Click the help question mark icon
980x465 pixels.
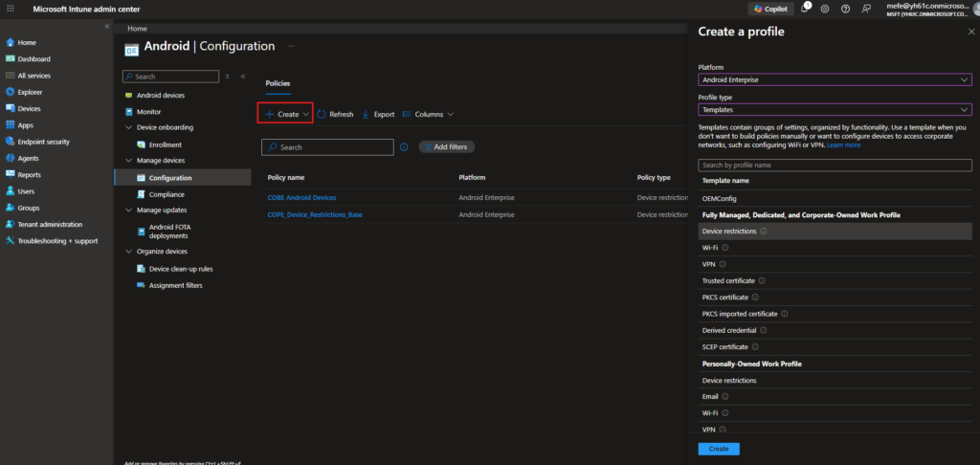pyautogui.click(x=845, y=9)
